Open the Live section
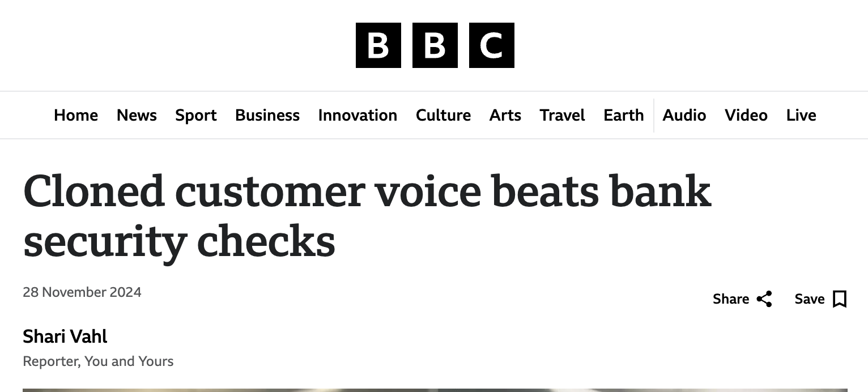The width and height of the screenshot is (868, 392). (801, 115)
